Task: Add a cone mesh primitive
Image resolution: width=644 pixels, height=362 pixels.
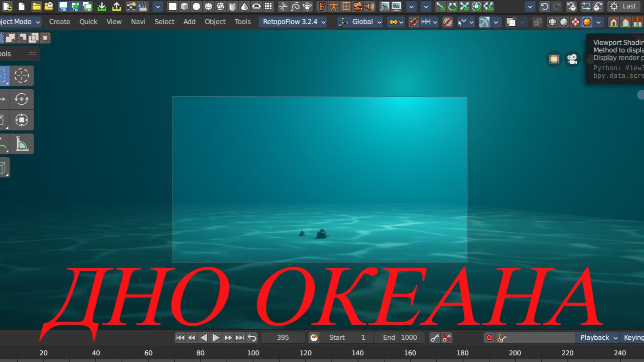Action: click(245, 7)
